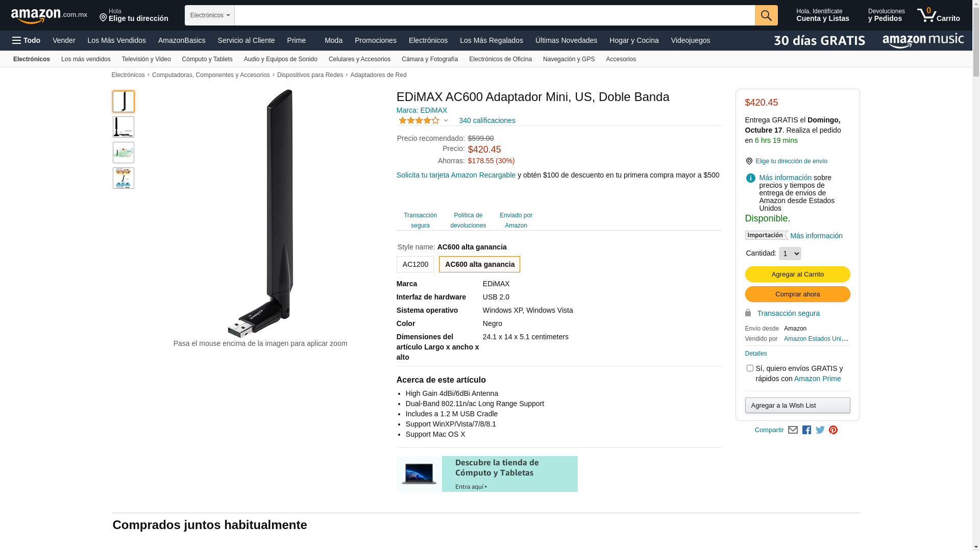980x551 pixels.
Task: Expand the star rating breakdown arrow
Action: [x=446, y=121]
